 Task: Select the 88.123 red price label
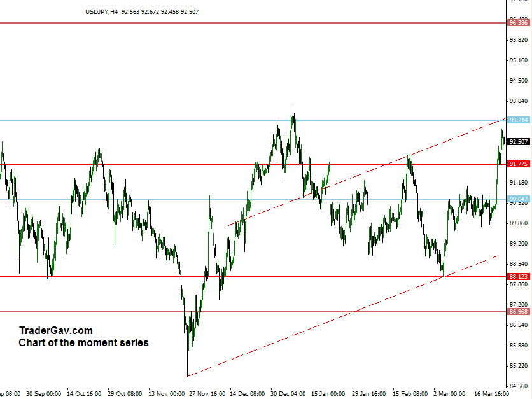tap(519, 277)
